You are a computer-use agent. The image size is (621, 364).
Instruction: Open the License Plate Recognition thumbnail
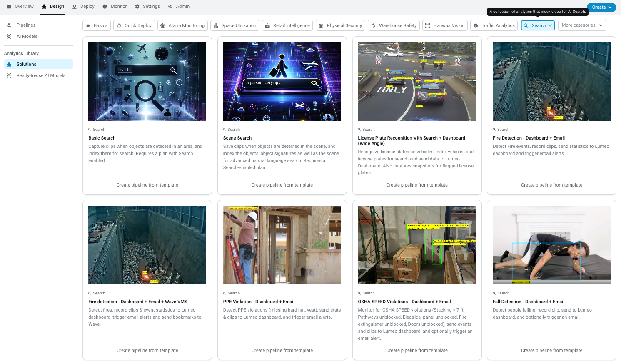[417, 81]
